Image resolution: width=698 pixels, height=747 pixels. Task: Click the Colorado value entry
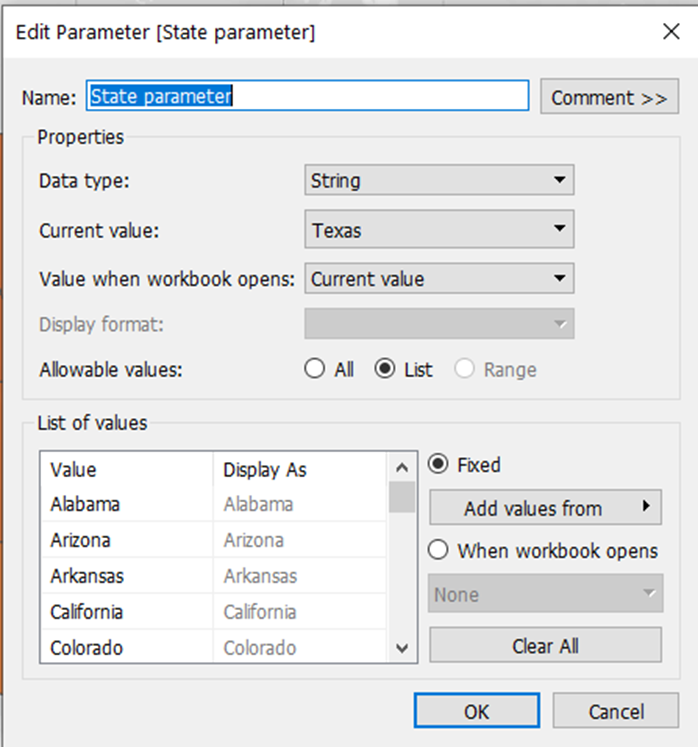coord(86,648)
